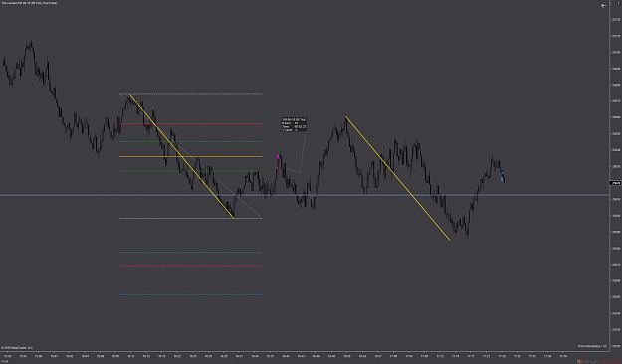Select green dashed line between red and orange
Image resolution: width=622 pixels, height=364 pixels.
point(191,141)
